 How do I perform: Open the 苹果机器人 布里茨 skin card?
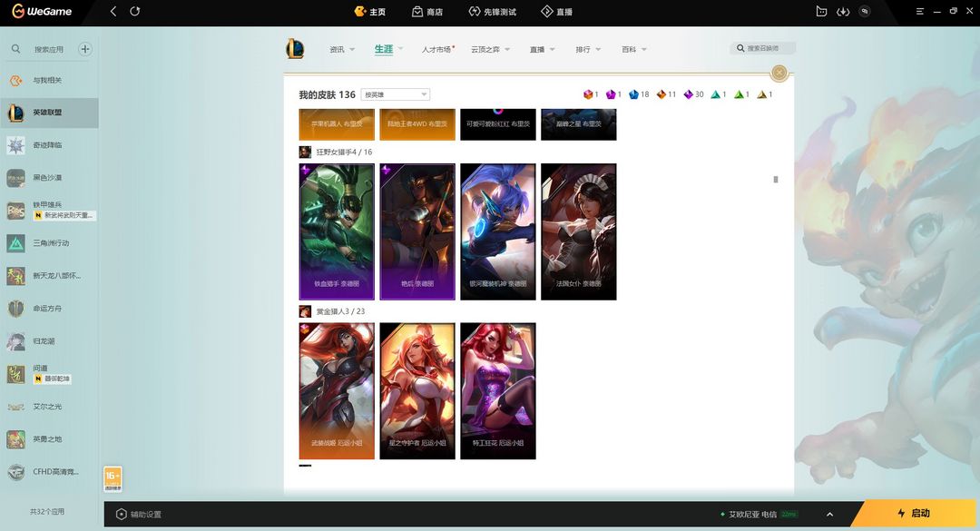[337, 124]
